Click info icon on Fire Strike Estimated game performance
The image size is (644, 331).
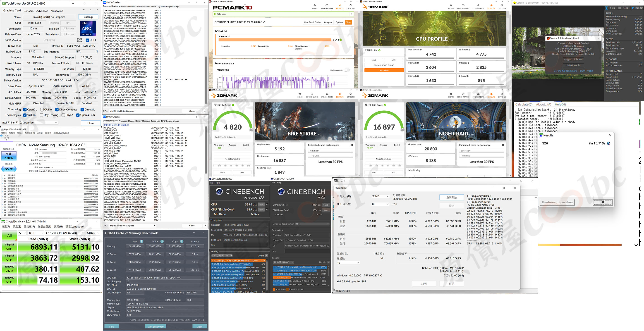[x=352, y=145]
